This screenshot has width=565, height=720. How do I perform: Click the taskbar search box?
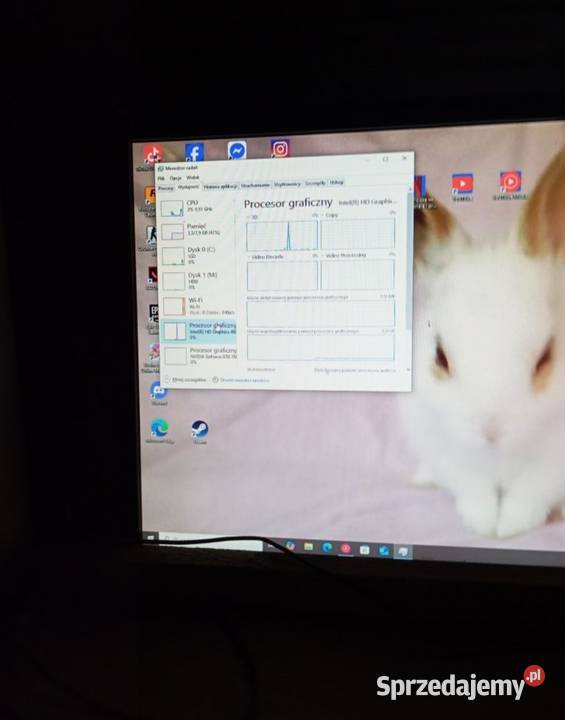point(211,542)
